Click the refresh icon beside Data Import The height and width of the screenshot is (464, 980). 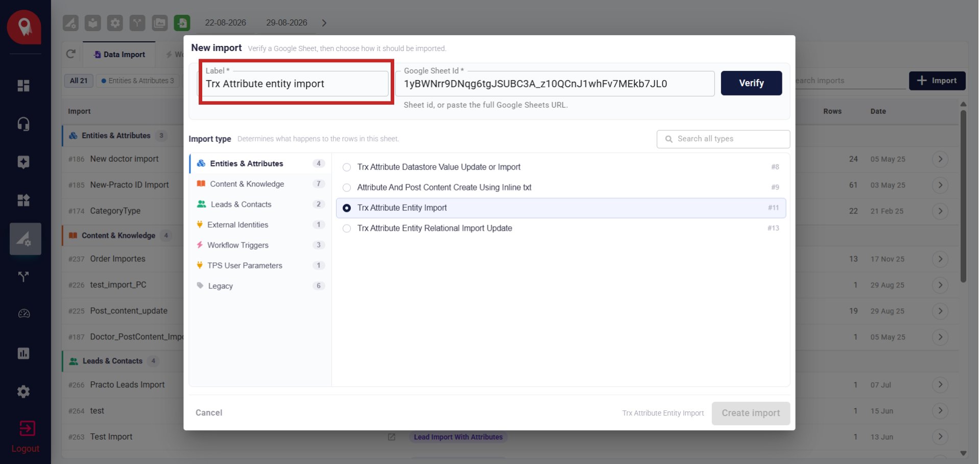[x=71, y=54]
